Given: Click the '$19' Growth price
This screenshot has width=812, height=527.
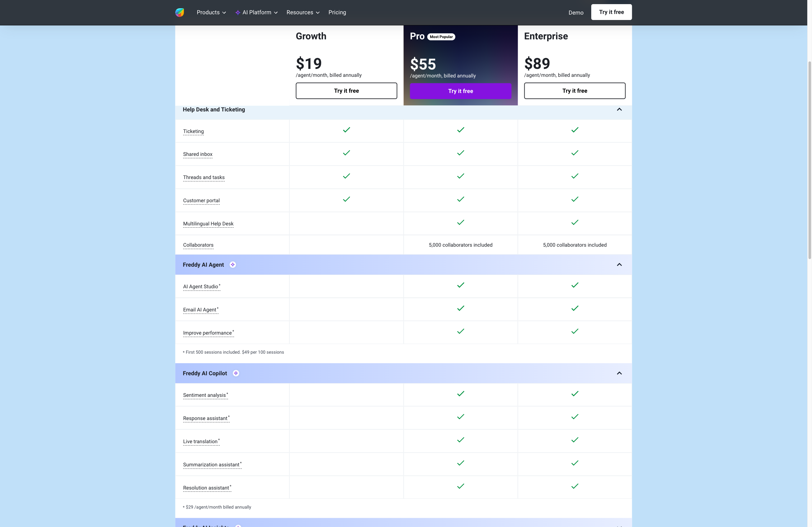Looking at the screenshot, I should click(x=308, y=63).
